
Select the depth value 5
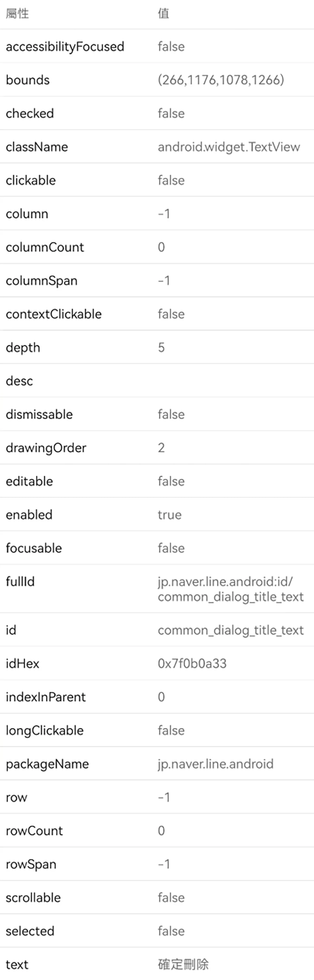point(161,348)
